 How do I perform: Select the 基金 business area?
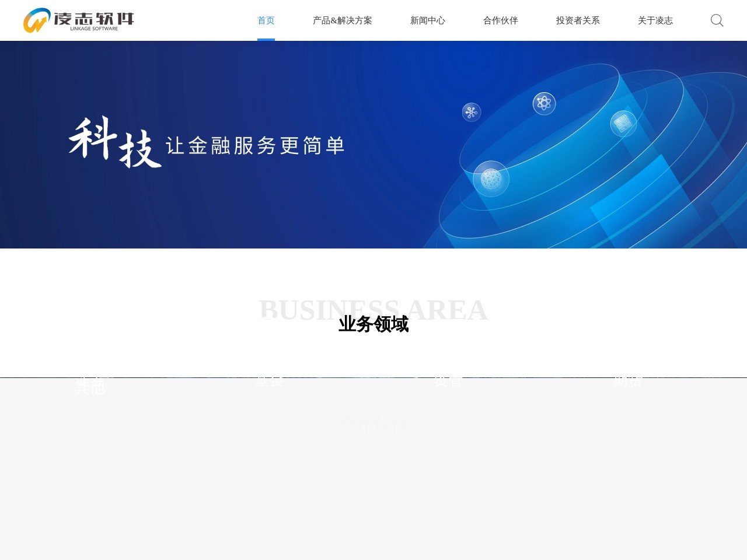(270, 382)
